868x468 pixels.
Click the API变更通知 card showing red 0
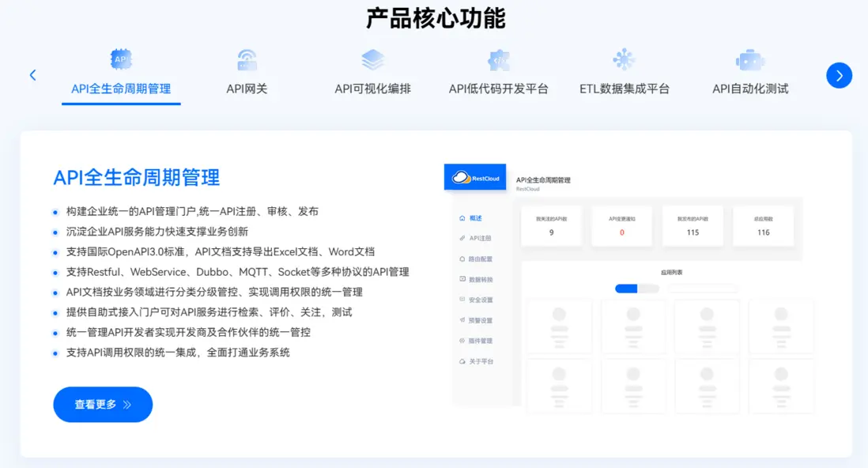pos(621,226)
